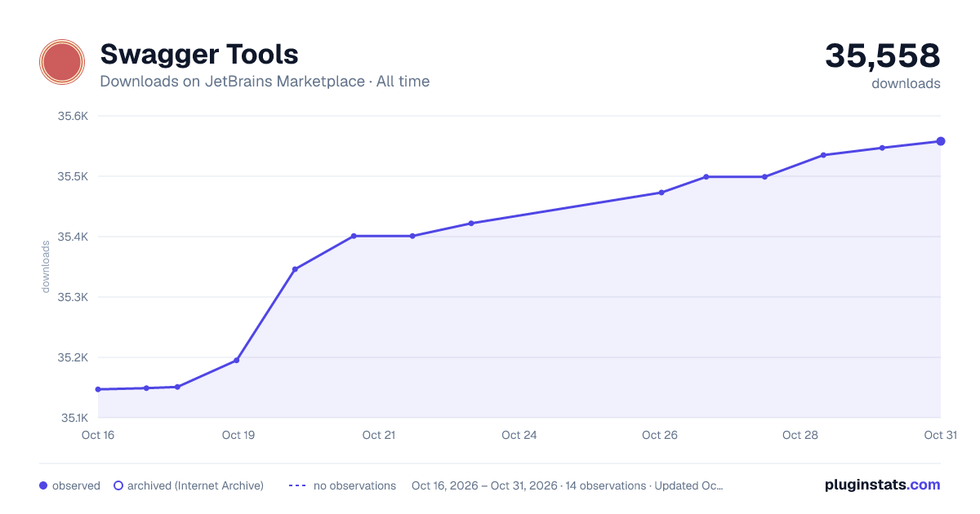Click the 35.4K y-axis label
Viewport: 980px width, 514px height.
tap(73, 237)
